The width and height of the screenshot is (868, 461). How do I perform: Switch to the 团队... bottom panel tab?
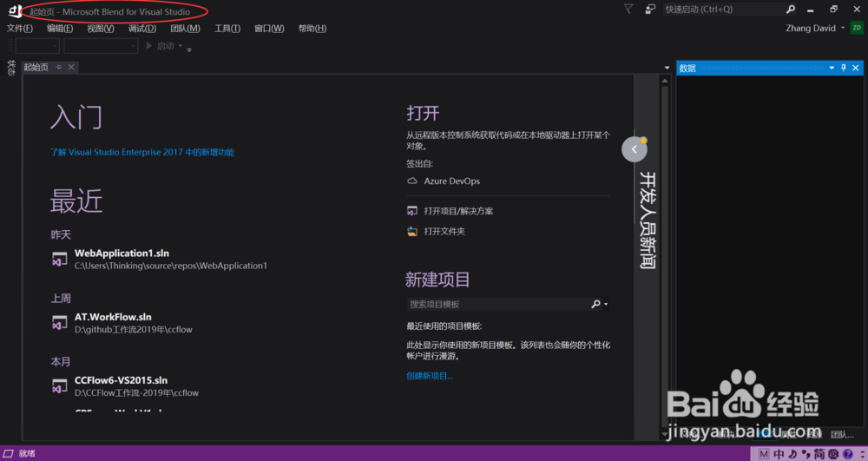(842, 435)
